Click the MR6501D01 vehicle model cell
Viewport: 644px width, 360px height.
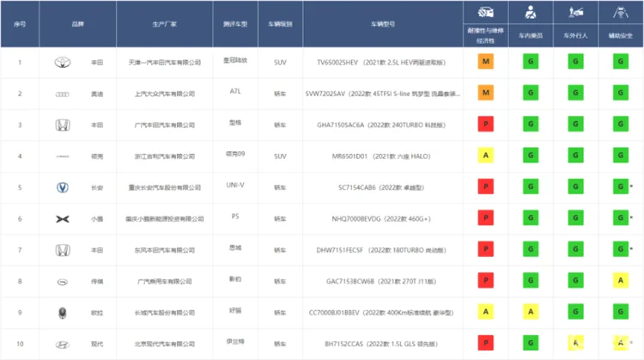click(381, 156)
